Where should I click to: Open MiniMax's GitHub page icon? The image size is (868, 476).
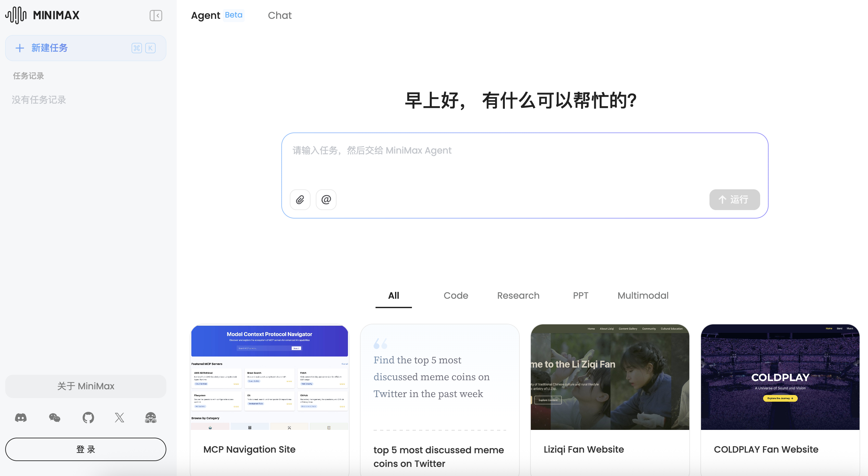pyautogui.click(x=88, y=417)
